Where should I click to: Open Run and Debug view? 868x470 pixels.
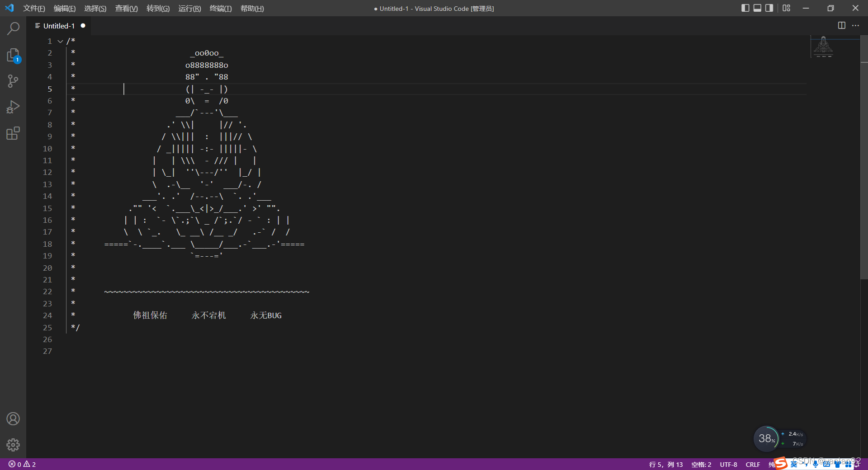13,107
